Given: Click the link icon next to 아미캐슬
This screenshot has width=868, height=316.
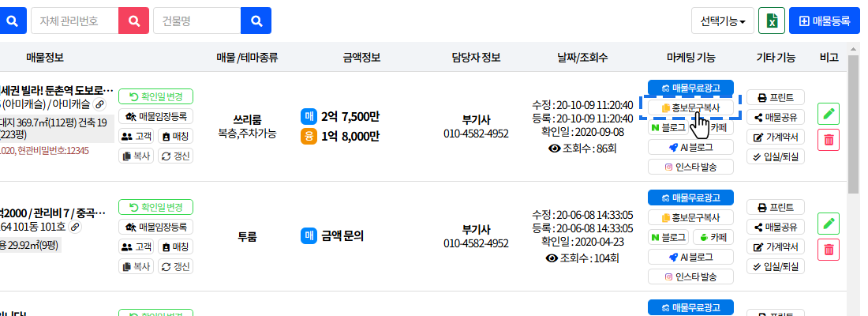Looking at the screenshot, I should 99,104.
